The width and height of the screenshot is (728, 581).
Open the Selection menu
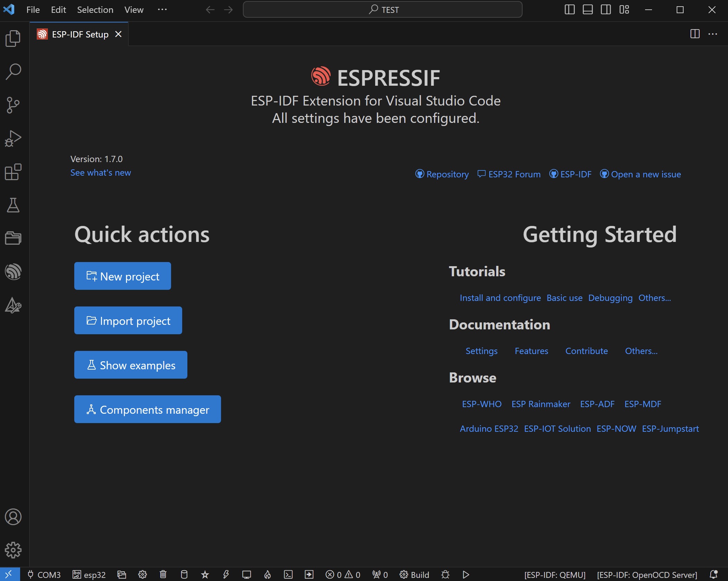pyautogui.click(x=95, y=10)
